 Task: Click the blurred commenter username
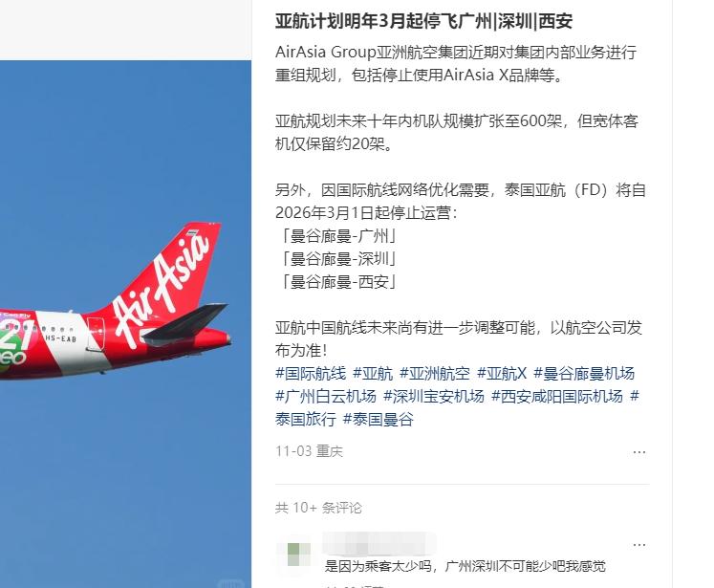click(379, 542)
